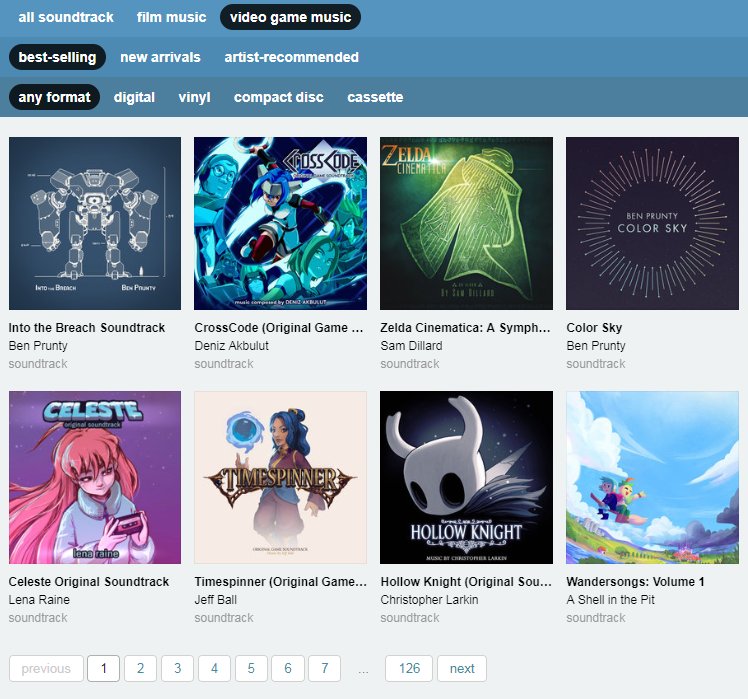Click the Into the Breach Soundtrack title
This screenshot has height=699, width=748.
click(87, 328)
